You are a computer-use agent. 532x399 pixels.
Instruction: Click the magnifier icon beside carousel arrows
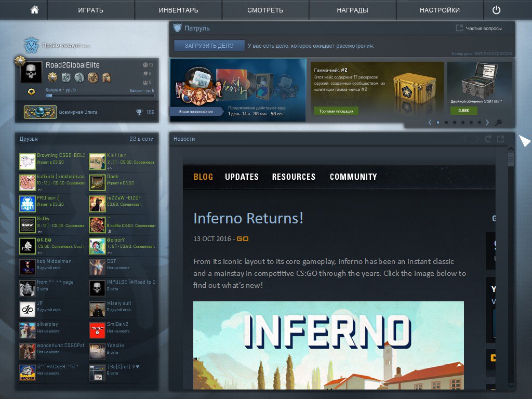498,123
